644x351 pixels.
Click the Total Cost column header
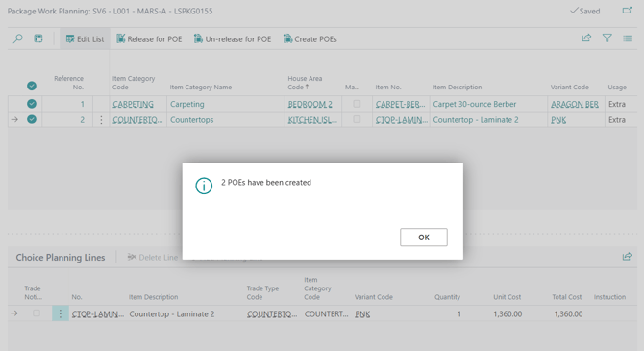567,297
